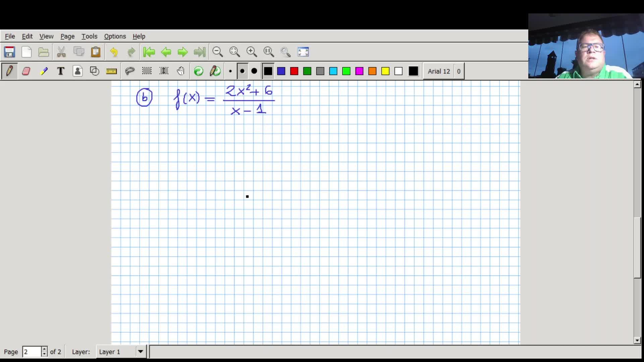
Task: Select the Highlighter tool
Action: (x=44, y=71)
